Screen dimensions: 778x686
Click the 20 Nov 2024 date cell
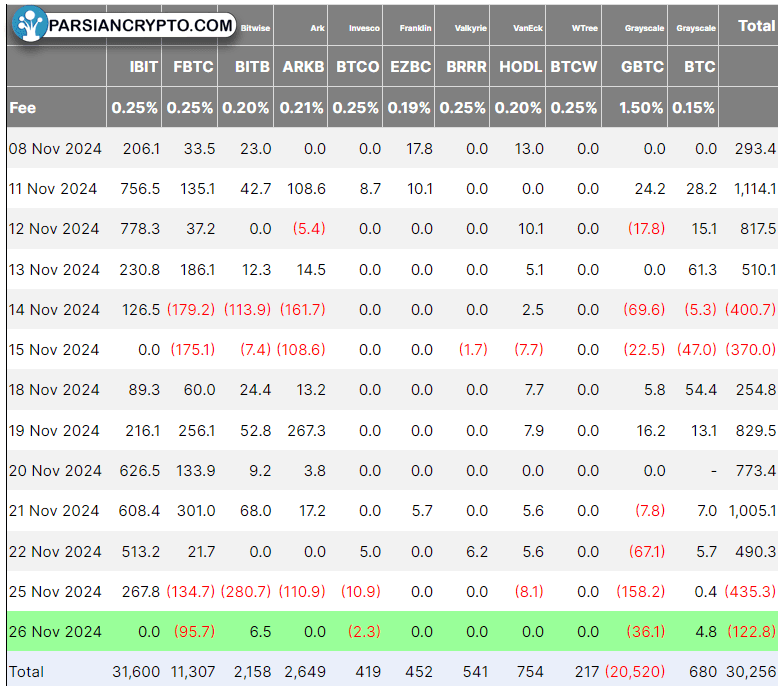[55, 470]
